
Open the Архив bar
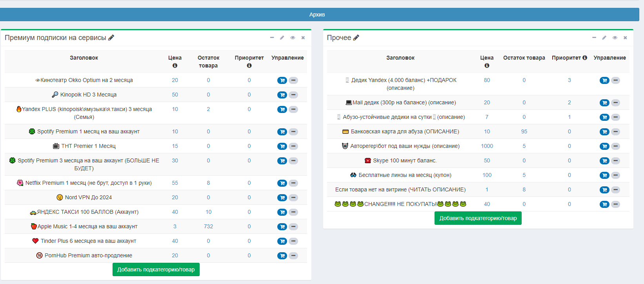click(317, 15)
